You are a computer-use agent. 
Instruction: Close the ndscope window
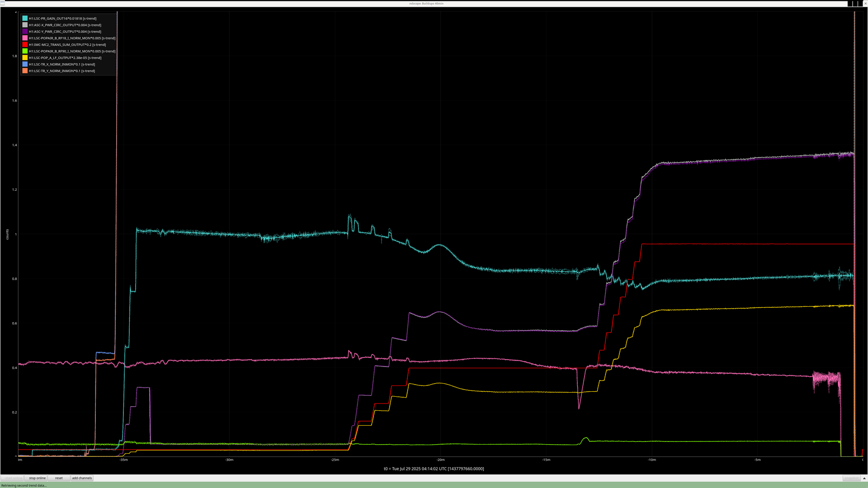pos(864,4)
